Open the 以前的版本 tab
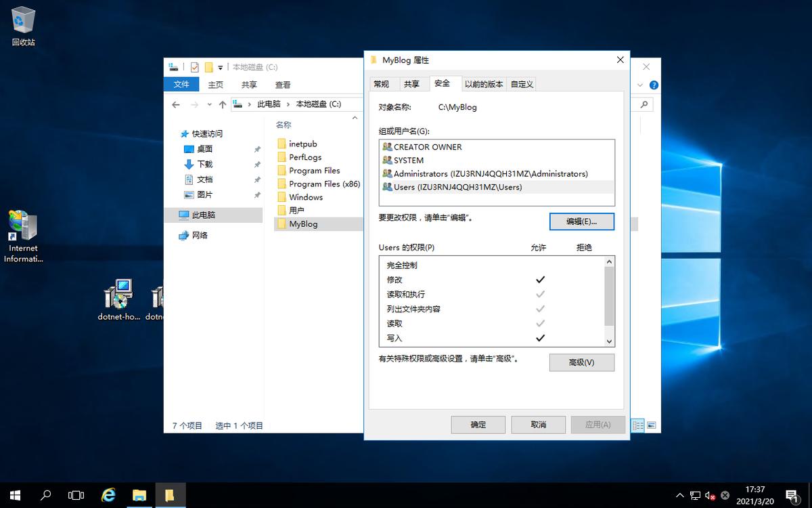The height and width of the screenshot is (508, 812). pyautogui.click(x=484, y=84)
